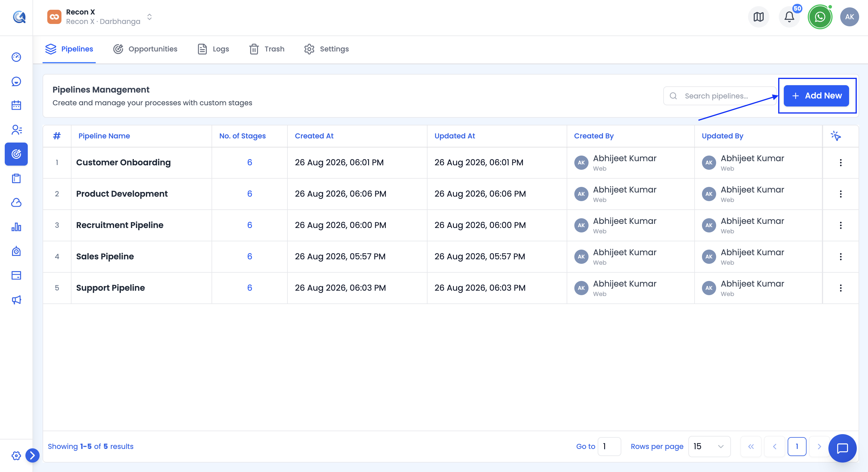Open the settings gear at sidebar bottom

pos(16,456)
